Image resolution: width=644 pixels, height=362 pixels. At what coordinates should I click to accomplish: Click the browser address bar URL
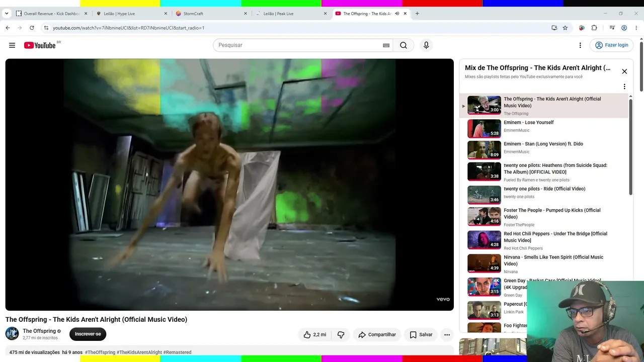coord(128,28)
